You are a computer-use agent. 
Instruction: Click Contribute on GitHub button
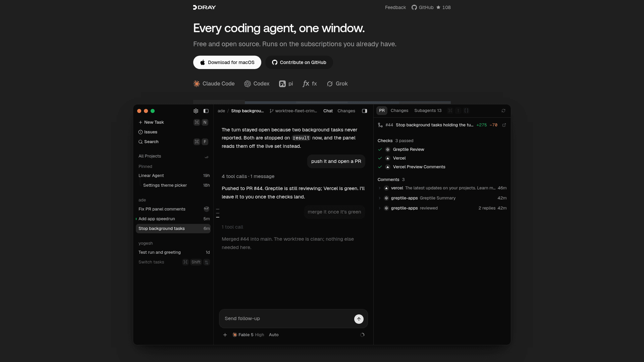click(299, 62)
